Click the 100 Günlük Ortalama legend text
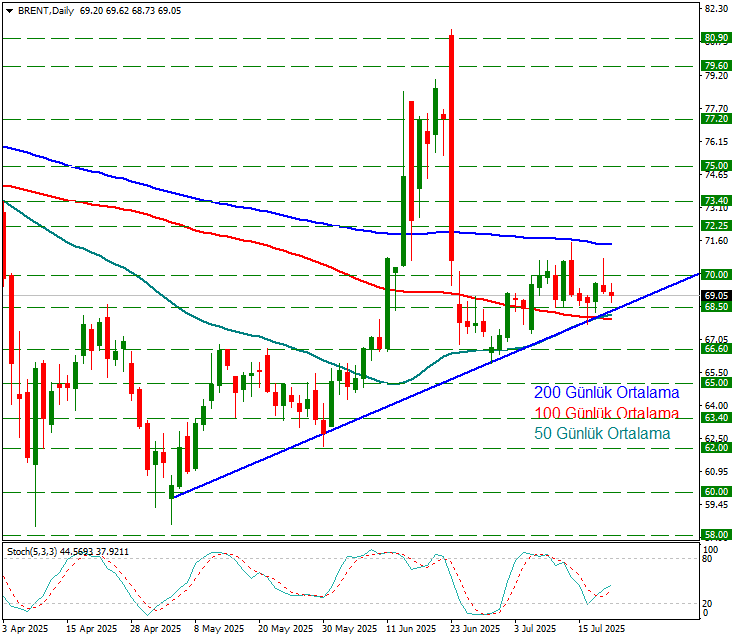Screen dimensions: 739x640 click(x=606, y=413)
